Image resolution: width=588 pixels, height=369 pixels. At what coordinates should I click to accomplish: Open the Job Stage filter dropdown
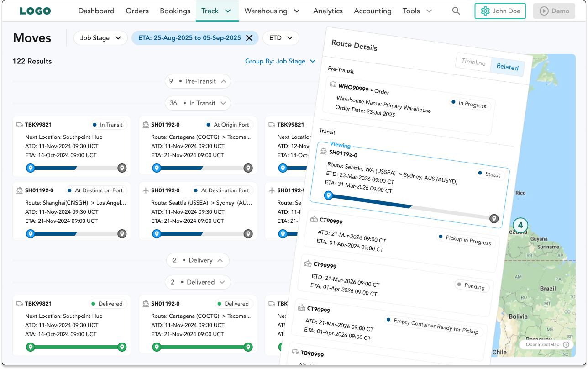(x=100, y=38)
